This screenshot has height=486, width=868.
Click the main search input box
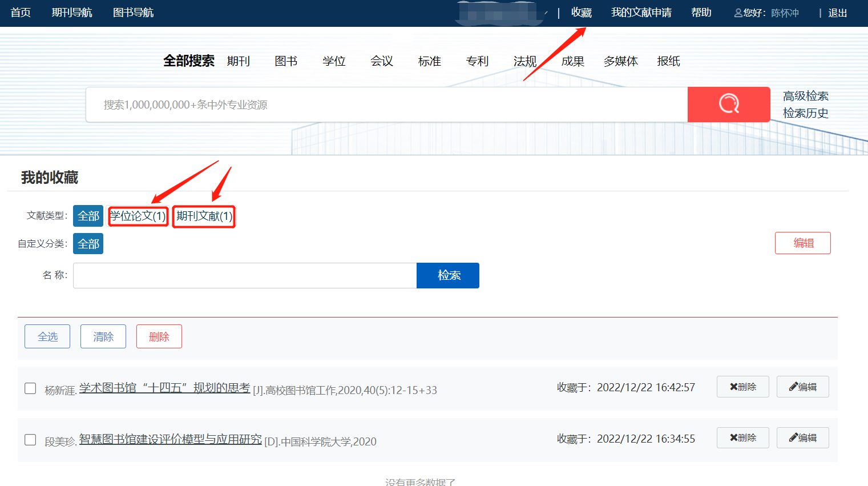tap(386, 105)
